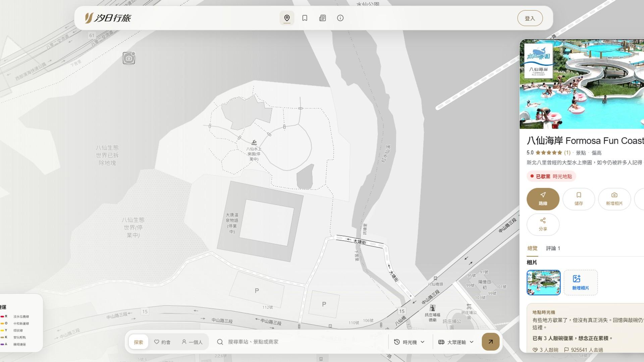Click the 八仙生態世界已拆除地塊 map label
This screenshot has width=644, height=362.
coord(107,155)
